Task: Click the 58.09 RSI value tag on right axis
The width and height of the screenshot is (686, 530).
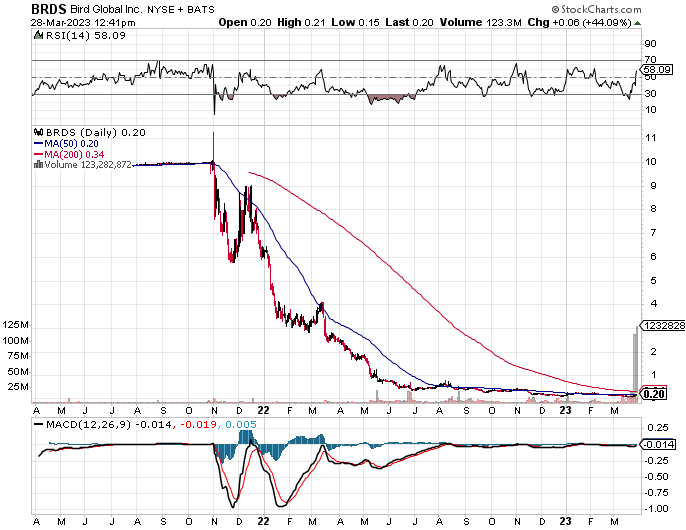Action: click(658, 70)
